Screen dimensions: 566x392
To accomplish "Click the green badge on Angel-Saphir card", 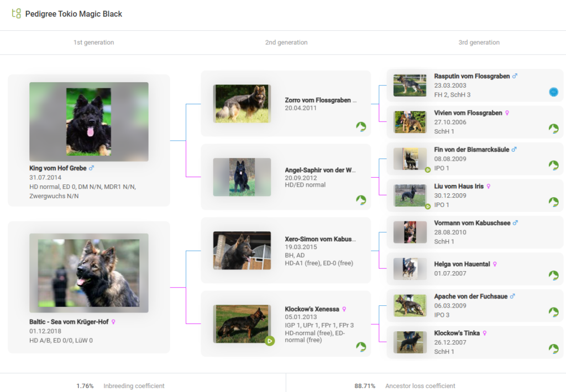I will (361, 200).
